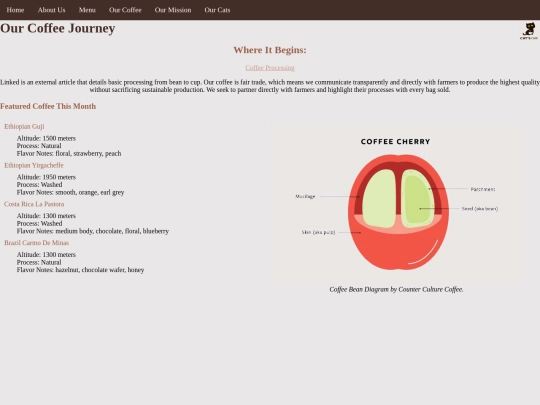
Task: Click the Coffee Bean Diagram caption
Action: pos(396,289)
